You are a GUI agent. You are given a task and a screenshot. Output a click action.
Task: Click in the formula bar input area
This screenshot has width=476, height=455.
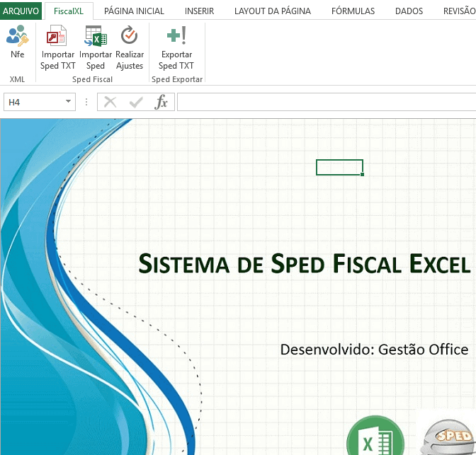(326, 103)
